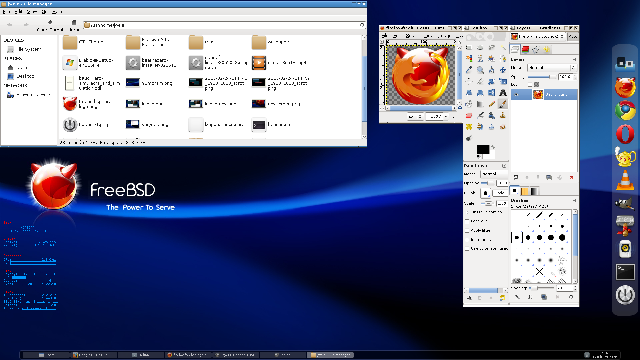Image resolution: width=640 pixels, height=360 pixels.
Task: Enable the Fade out checkbox in tool options
Action: [467, 221]
